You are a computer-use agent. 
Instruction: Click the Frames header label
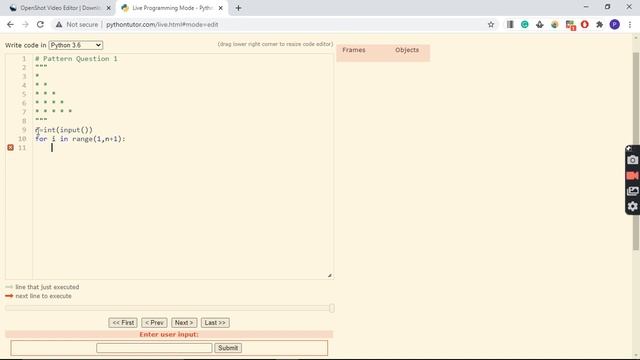pyautogui.click(x=354, y=50)
